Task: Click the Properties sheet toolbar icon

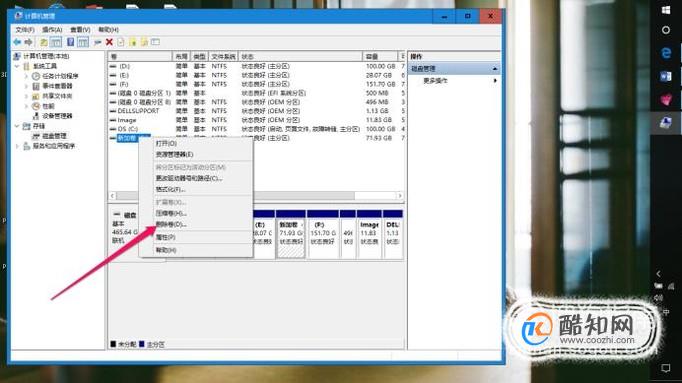Action: click(121, 42)
